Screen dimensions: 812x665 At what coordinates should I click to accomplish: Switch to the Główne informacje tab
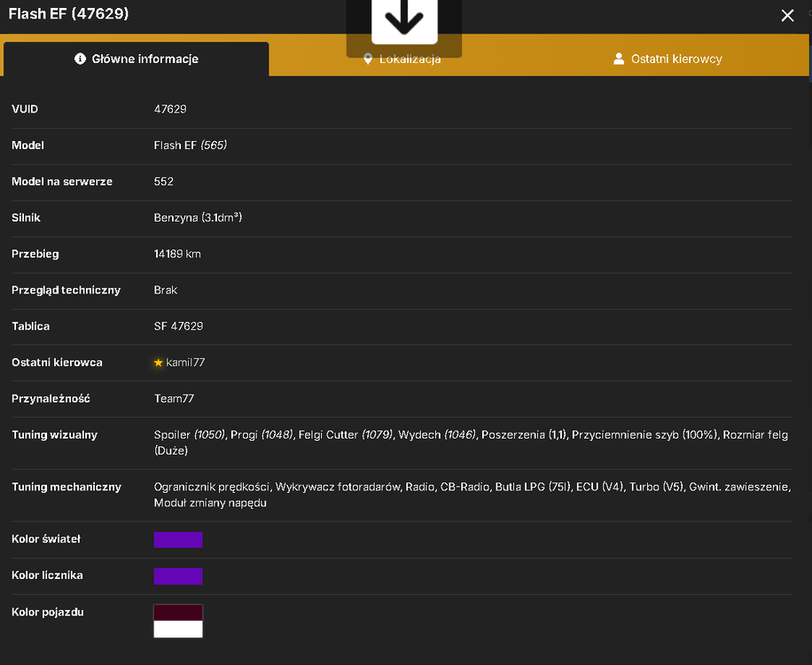137,59
